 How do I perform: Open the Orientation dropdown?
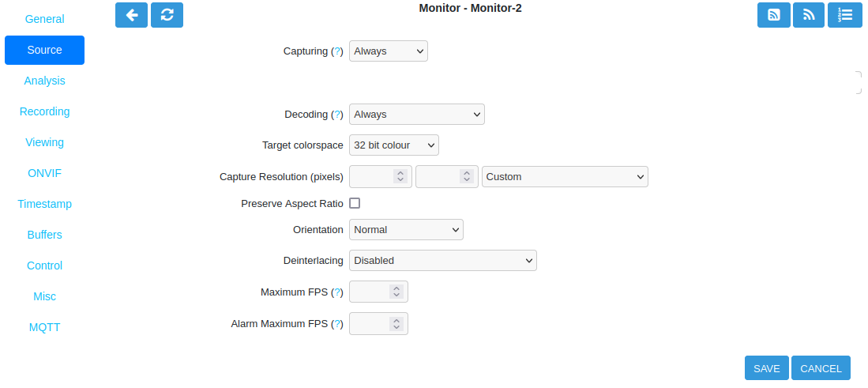point(406,229)
